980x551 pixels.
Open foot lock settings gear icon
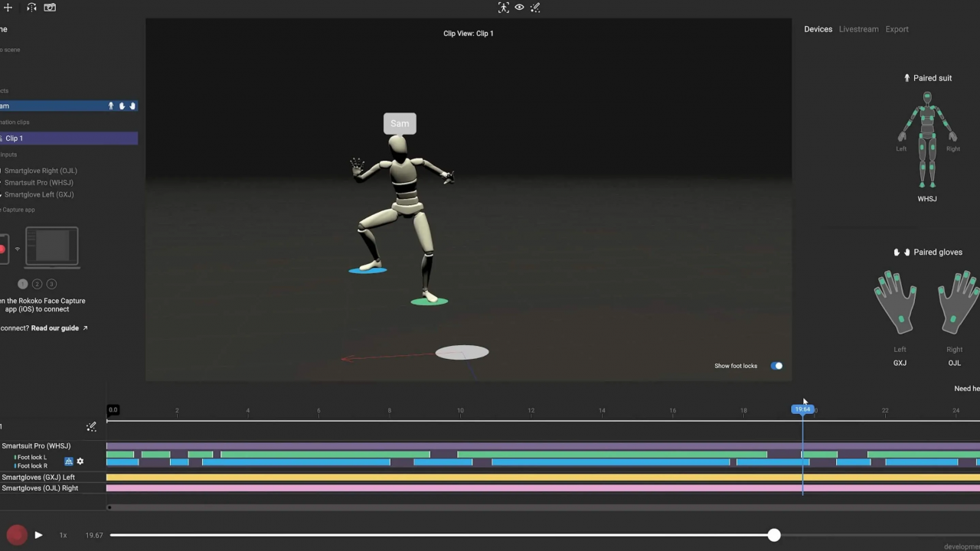point(80,461)
